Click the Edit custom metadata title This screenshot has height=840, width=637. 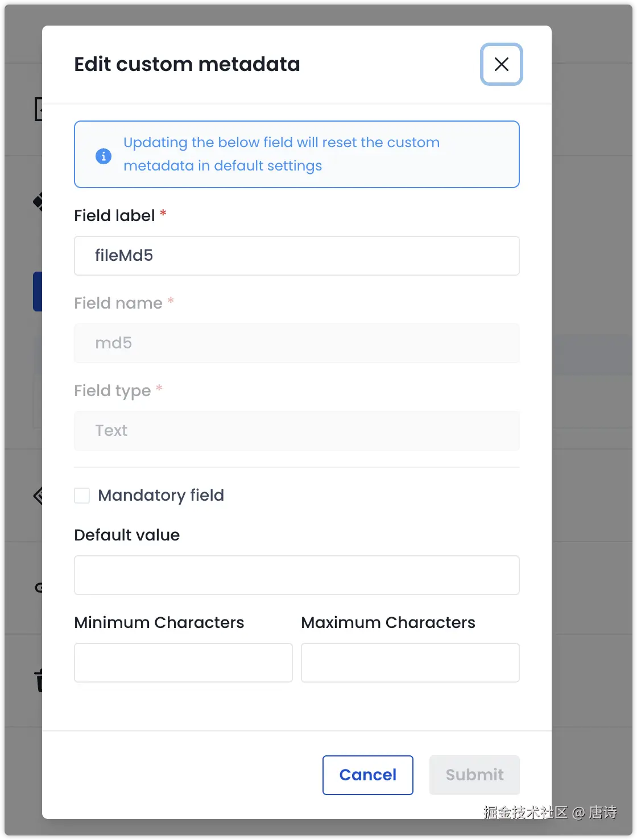(x=187, y=64)
